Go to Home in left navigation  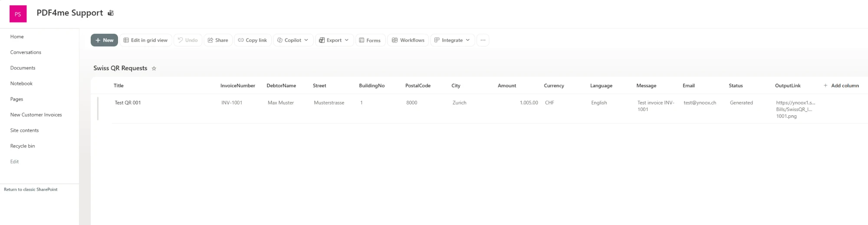[17, 37]
